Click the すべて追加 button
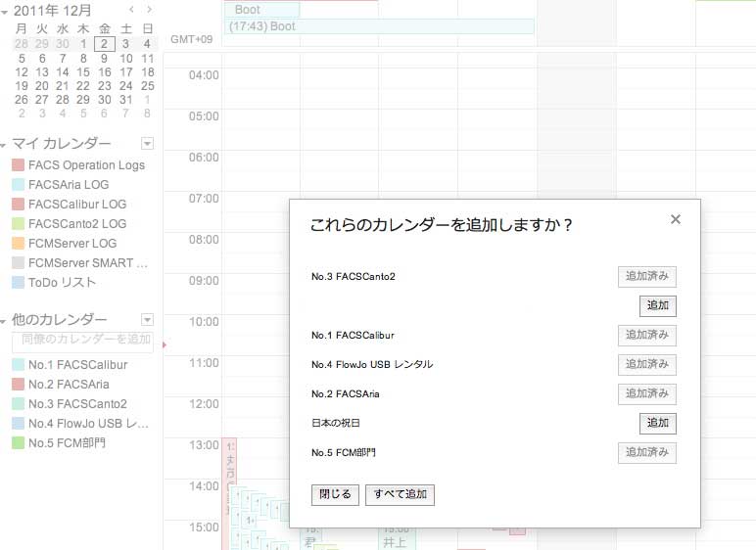756x550 pixels. coord(400,494)
